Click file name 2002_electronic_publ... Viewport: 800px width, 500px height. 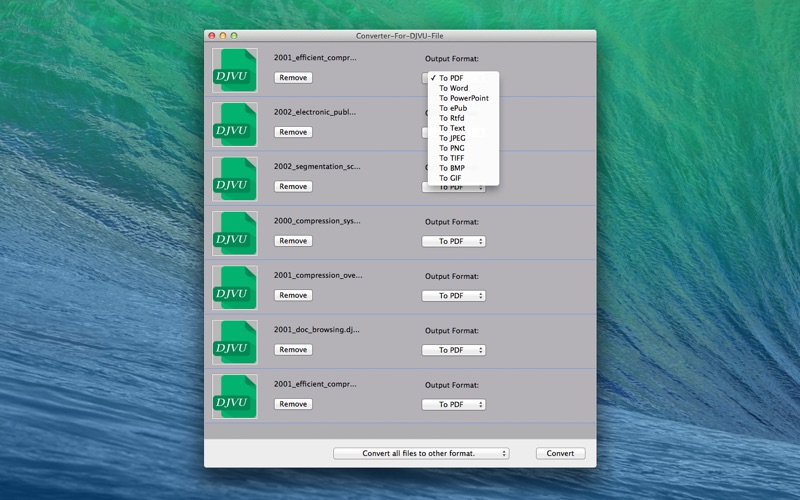tap(315, 112)
